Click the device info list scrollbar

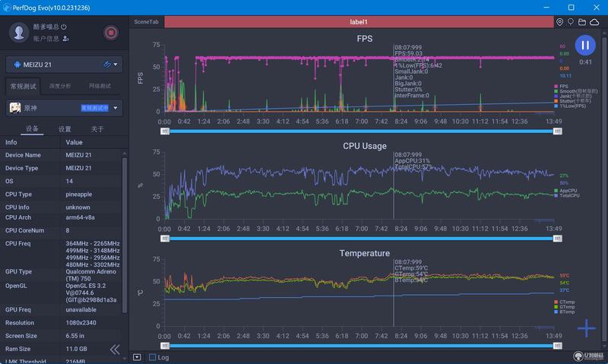point(125,235)
